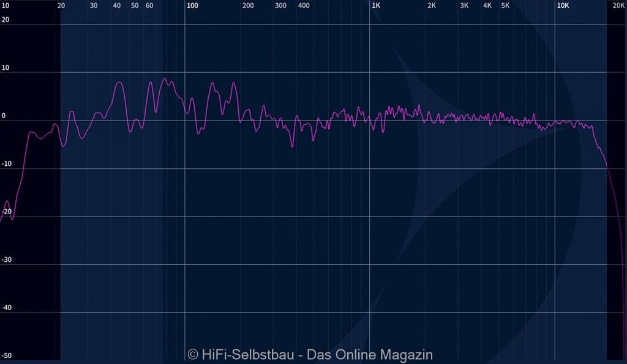Click the 3K frequency axis label
Screen dimensions: 627x364
[464, 6]
